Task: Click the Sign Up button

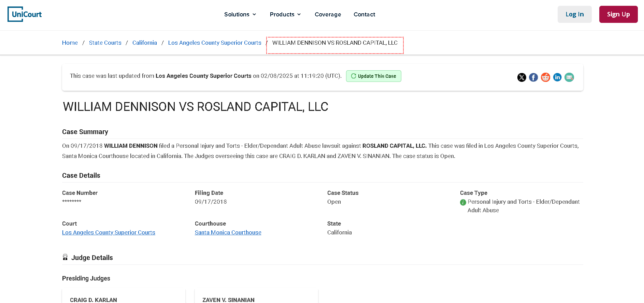Action: [618, 14]
